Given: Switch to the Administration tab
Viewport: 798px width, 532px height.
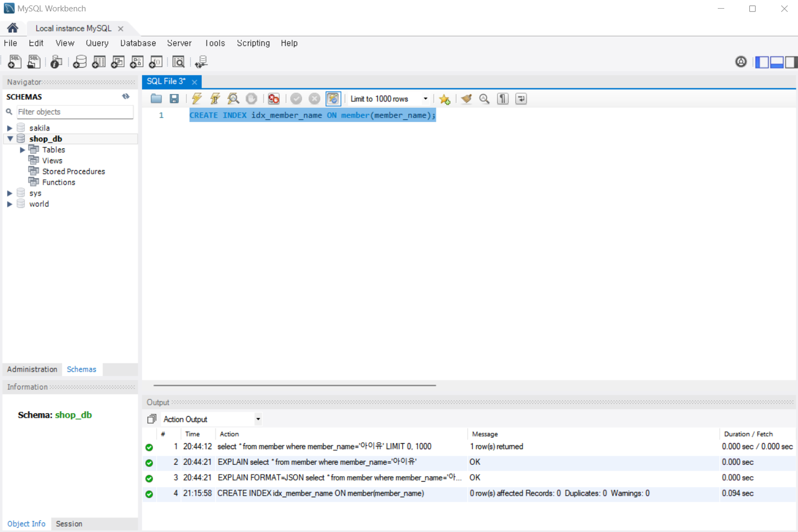Looking at the screenshot, I should 32,369.
